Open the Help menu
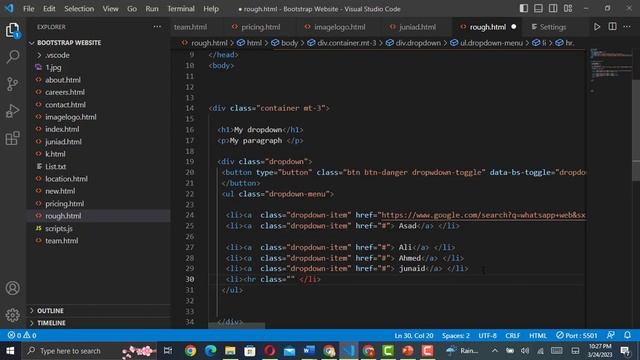This screenshot has width=640, height=360. coord(211,9)
